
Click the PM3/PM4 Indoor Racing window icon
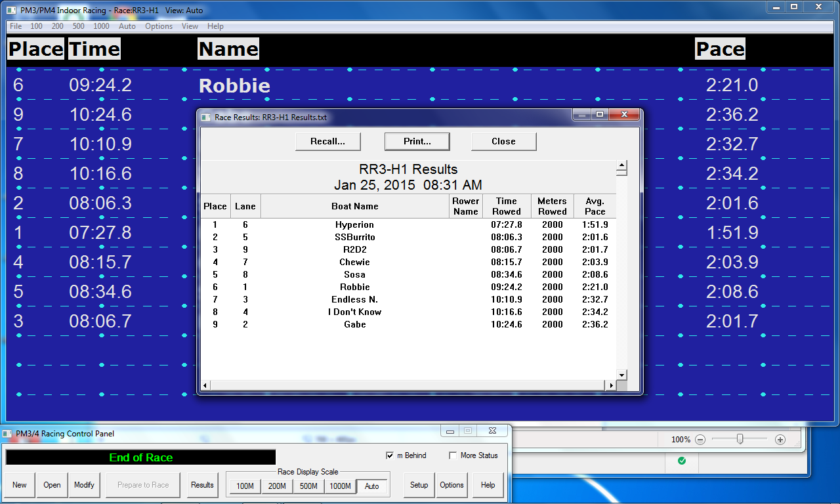[x=12, y=10]
